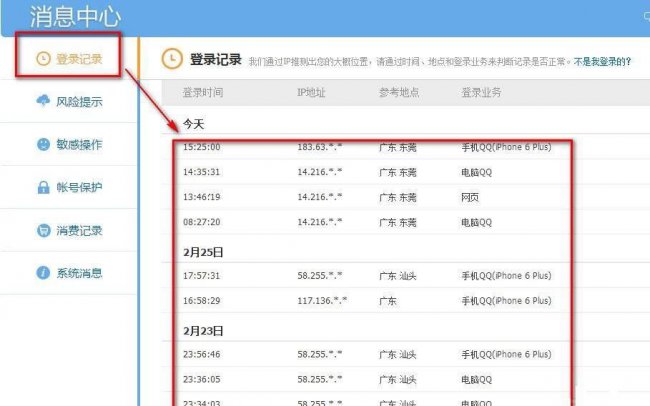
Task: Select the 2月25日 date group heading
Action: coord(203,252)
